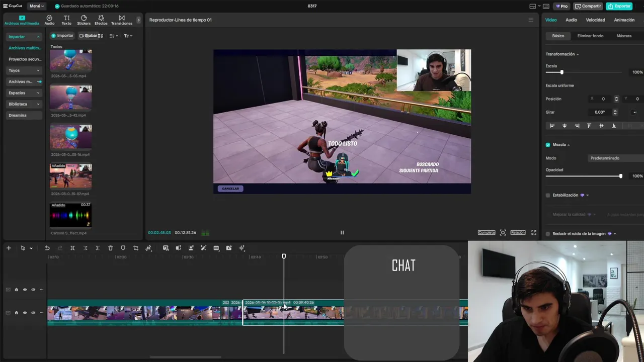Click the audio waveform tool icon
Viewport: 644px width, 362px height.
(x=242, y=248)
